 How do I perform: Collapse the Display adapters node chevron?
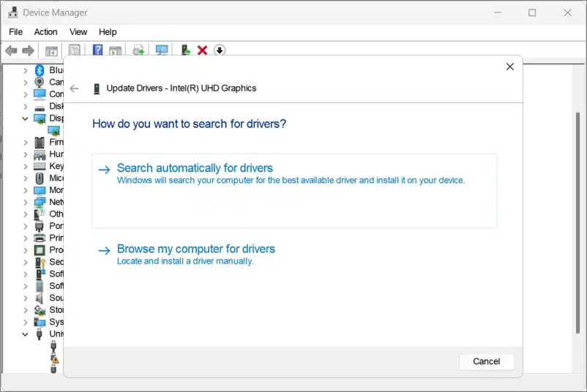pos(25,118)
